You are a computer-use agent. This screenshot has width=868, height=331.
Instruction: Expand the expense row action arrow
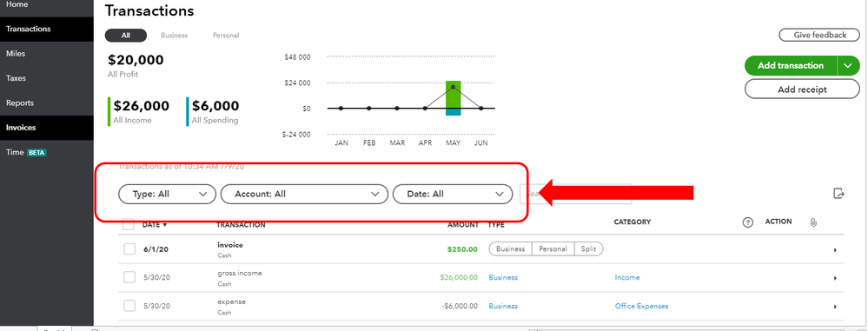pos(835,307)
